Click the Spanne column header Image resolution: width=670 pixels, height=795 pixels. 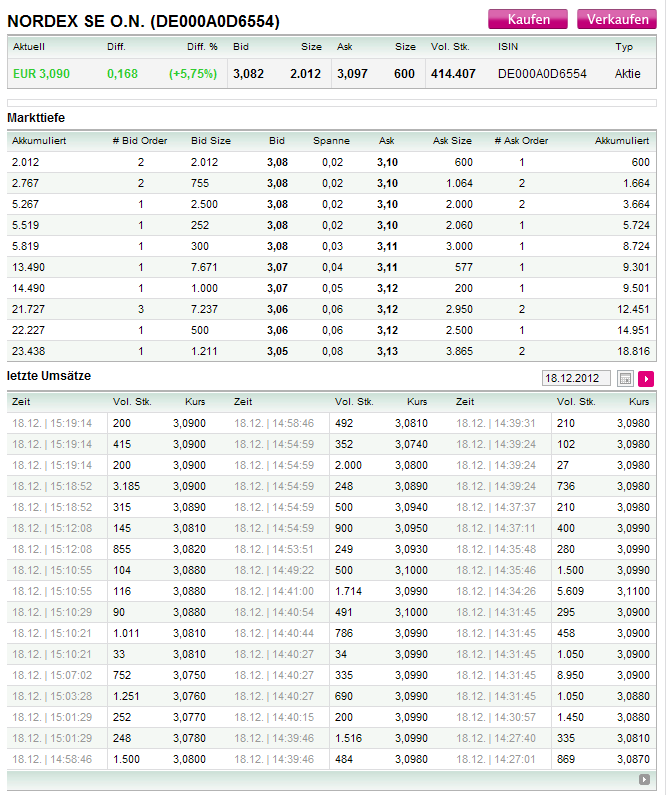pyautogui.click(x=331, y=140)
